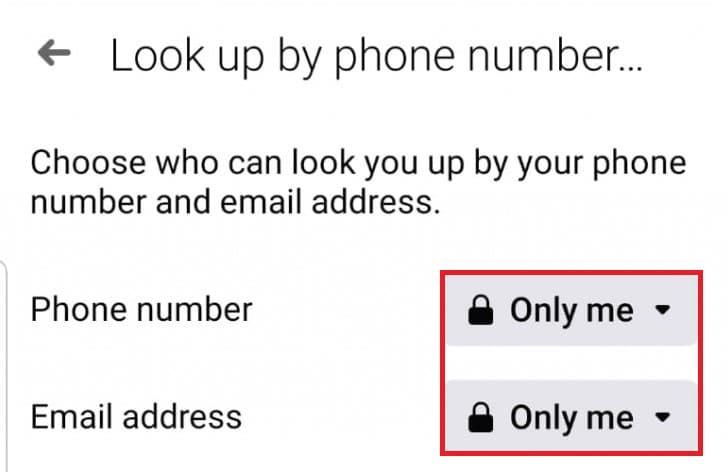Tap 'Only me' text in Phone number row
This screenshot has width=728, height=472.
coord(571,312)
